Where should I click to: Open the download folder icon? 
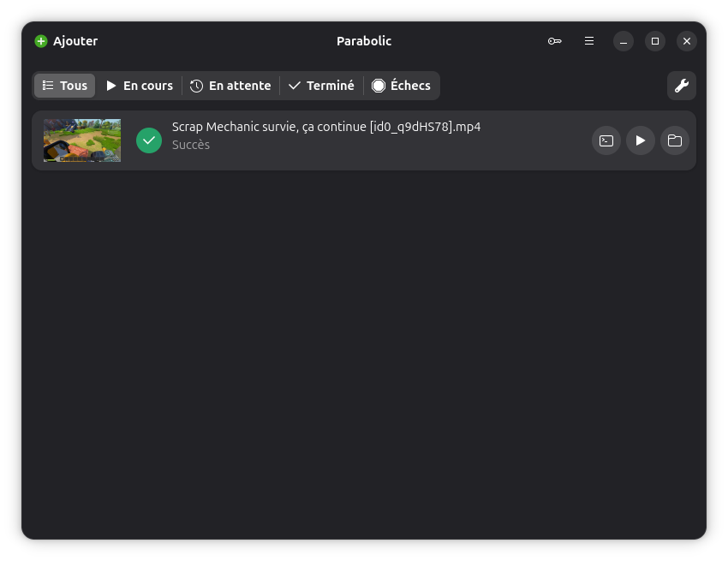click(675, 140)
